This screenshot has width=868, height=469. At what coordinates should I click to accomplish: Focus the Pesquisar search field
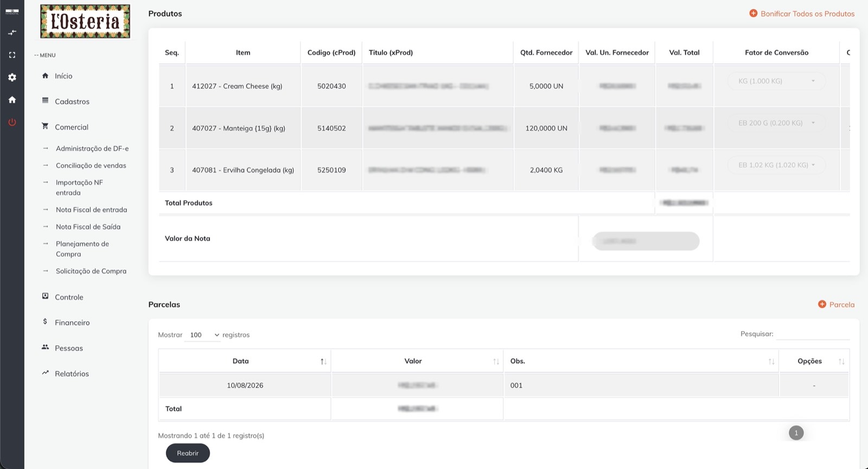[813, 334]
